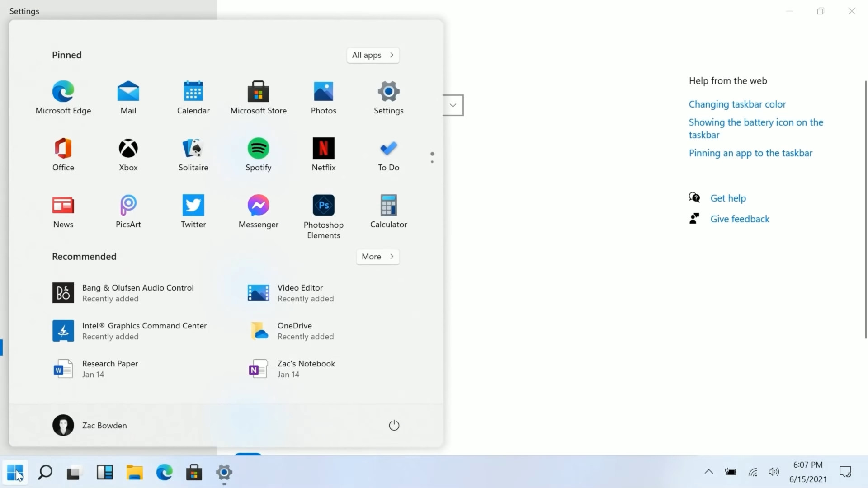868x488 pixels.
Task: Launch the Mail app
Action: point(128,98)
